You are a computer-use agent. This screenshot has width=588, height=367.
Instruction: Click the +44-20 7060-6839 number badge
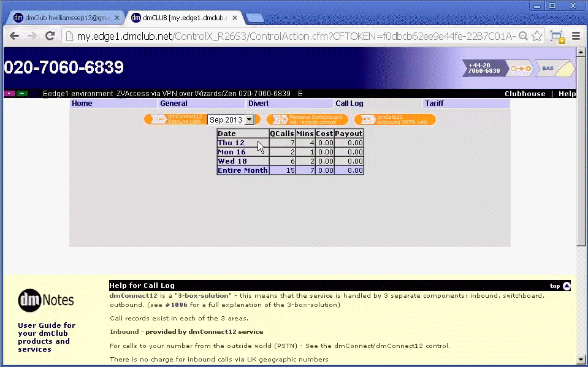tap(484, 68)
